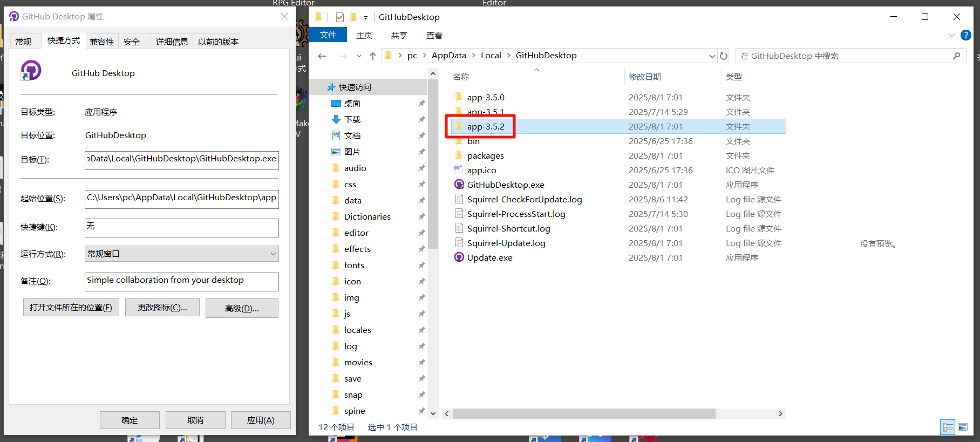This screenshot has width=980, height=442.
Task: Select the effects folder in quick access
Action: click(x=357, y=249)
